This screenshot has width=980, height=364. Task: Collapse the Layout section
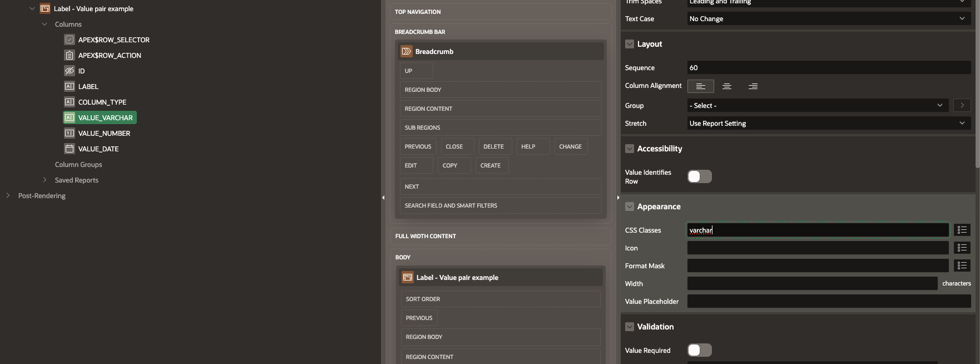[630, 44]
